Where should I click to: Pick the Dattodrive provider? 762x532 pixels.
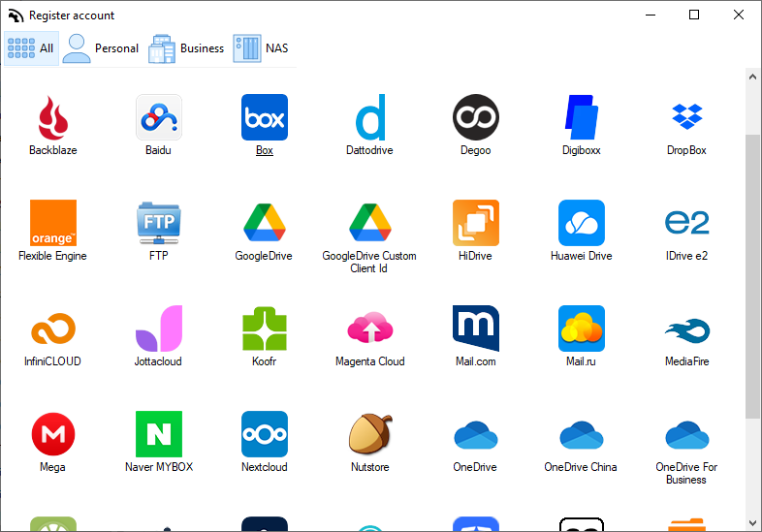[x=370, y=117]
